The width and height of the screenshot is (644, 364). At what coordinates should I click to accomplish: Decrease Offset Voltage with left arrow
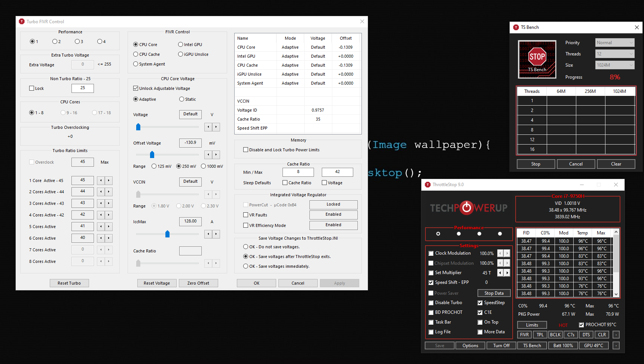coord(208,155)
